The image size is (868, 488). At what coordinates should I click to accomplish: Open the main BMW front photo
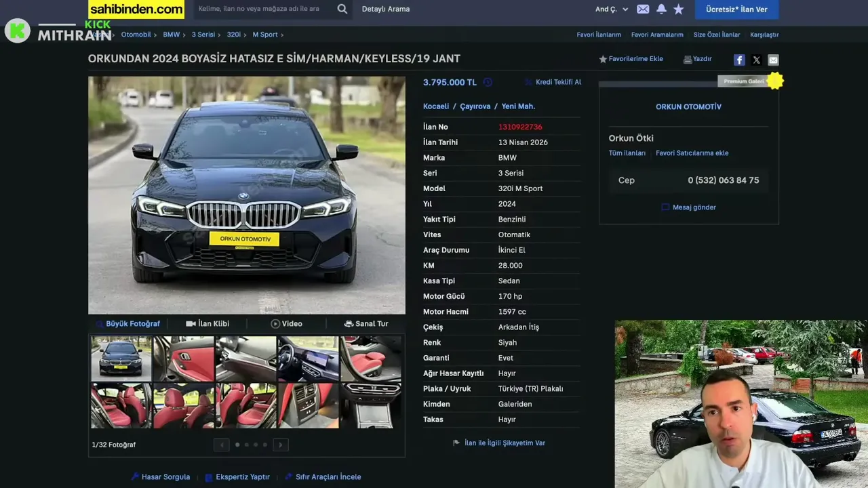(x=247, y=195)
